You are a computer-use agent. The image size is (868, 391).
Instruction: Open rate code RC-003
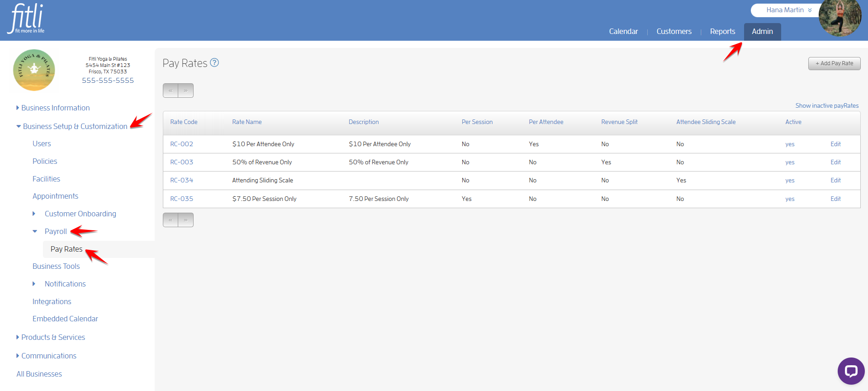pyautogui.click(x=181, y=162)
